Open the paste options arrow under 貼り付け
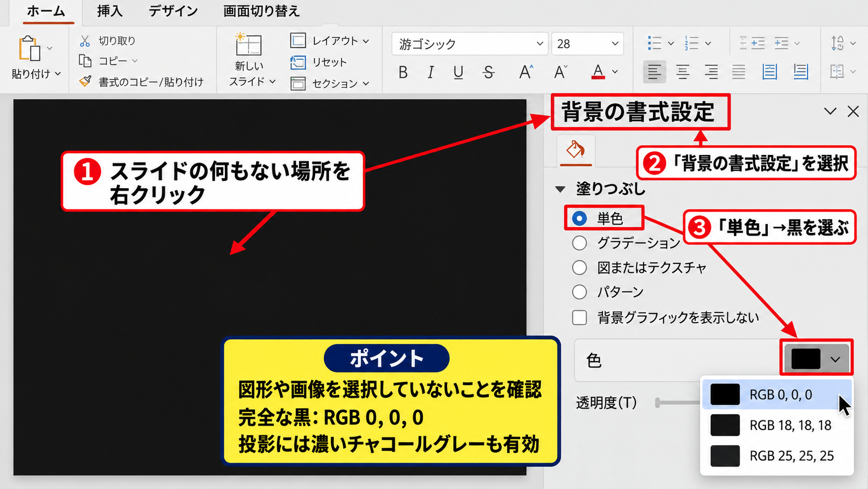This screenshot has height=489, width=868. 58,74
